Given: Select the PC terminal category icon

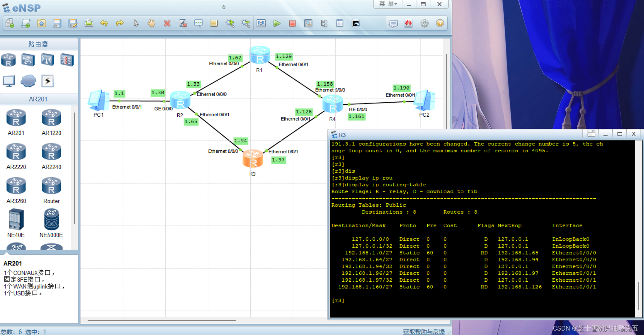Looking at the screenshot, I should [x=9, y=81].
